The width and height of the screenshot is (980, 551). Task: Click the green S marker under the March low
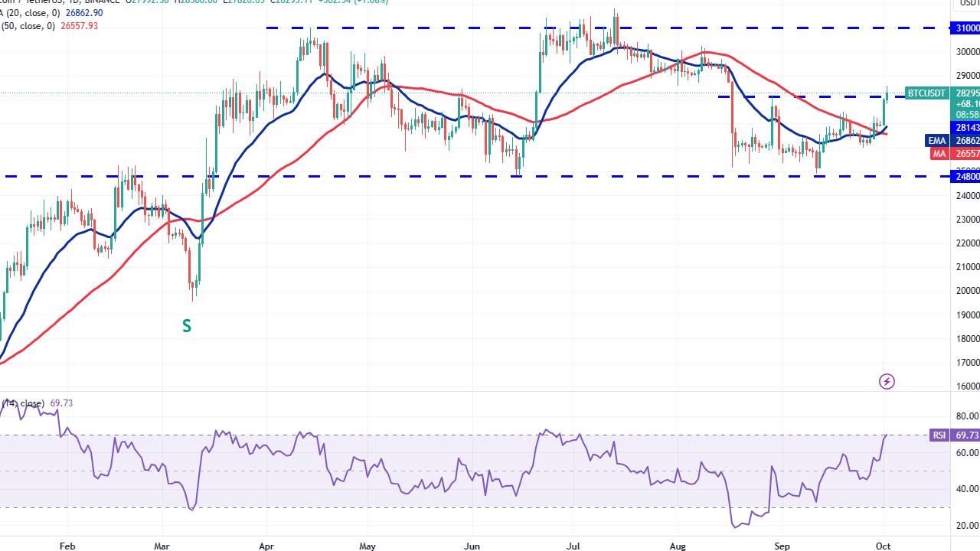(x=186, y=326)
